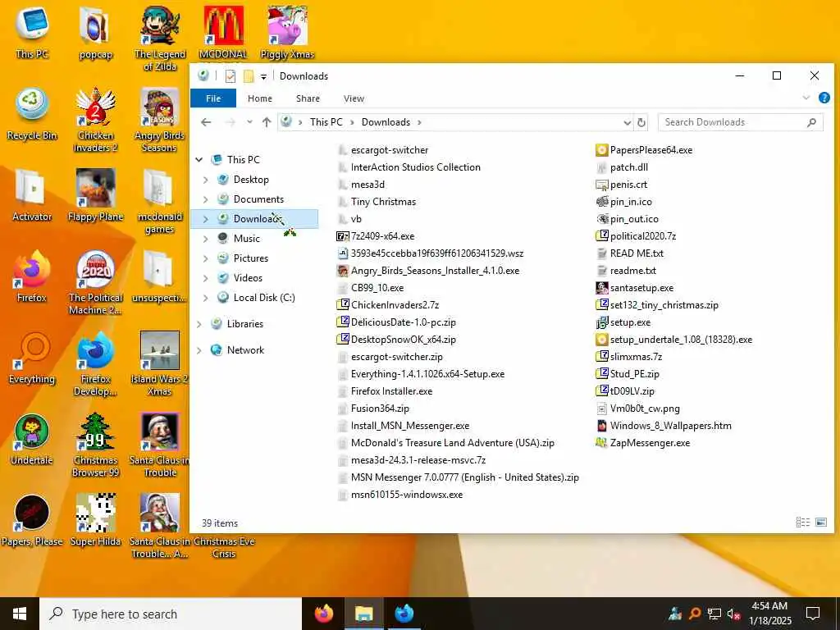Image resolution: width=840 pixels, height=630 pixels.
Task: Click This PC in the address bar
Action: (x=326, y=122)
